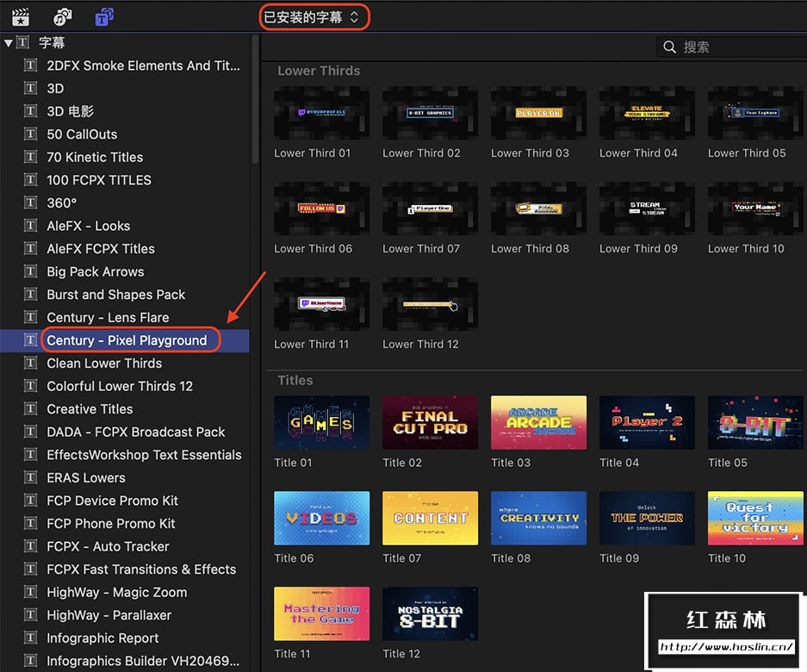Image resolution: width=807 pixels, height=672 pixels.
Task: Select Lower Third 11 thumbnail
Action: (x=321, y=304)
